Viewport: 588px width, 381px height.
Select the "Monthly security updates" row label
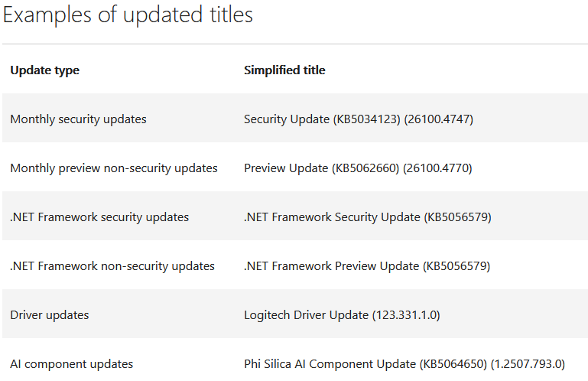point(78,119)
